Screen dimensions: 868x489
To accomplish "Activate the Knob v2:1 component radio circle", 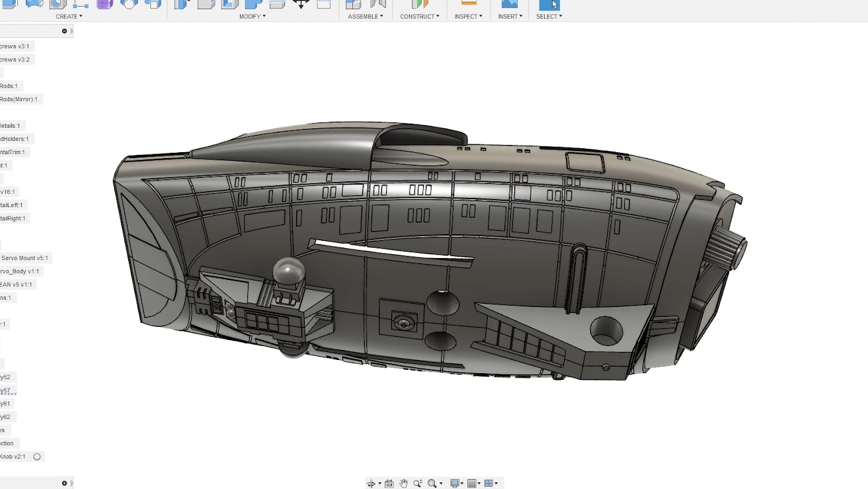I will tap(37, 457).
